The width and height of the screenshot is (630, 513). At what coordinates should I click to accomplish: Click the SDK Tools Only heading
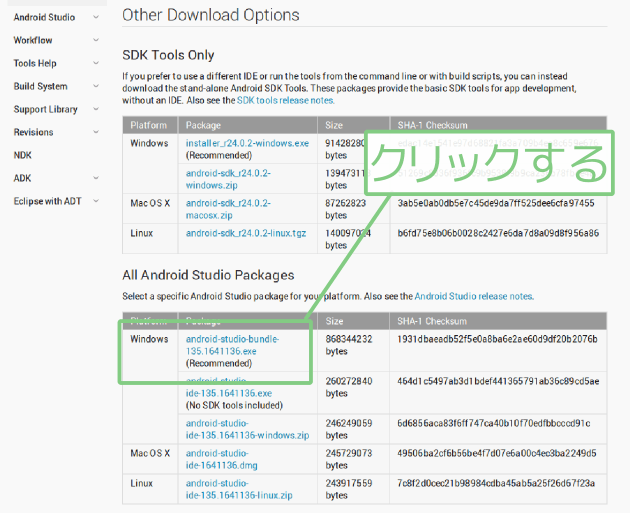[x=168, y=55]
